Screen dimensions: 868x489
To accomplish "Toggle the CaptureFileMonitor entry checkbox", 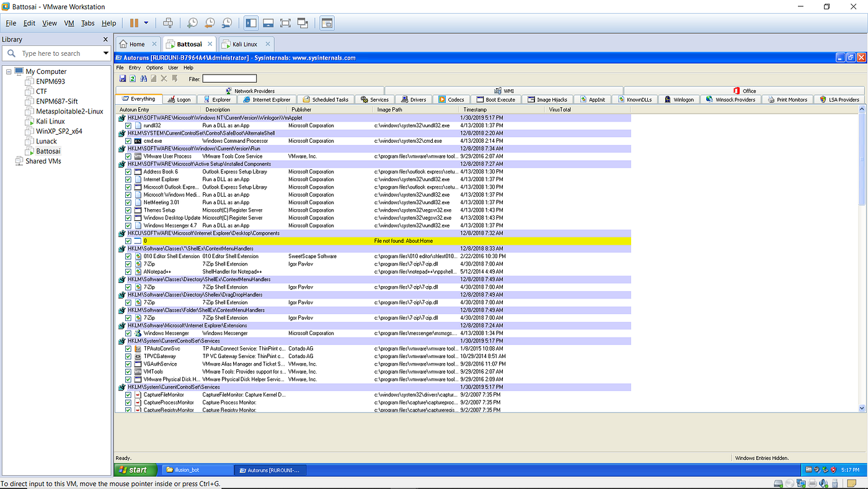I will (x=128, y=395).
